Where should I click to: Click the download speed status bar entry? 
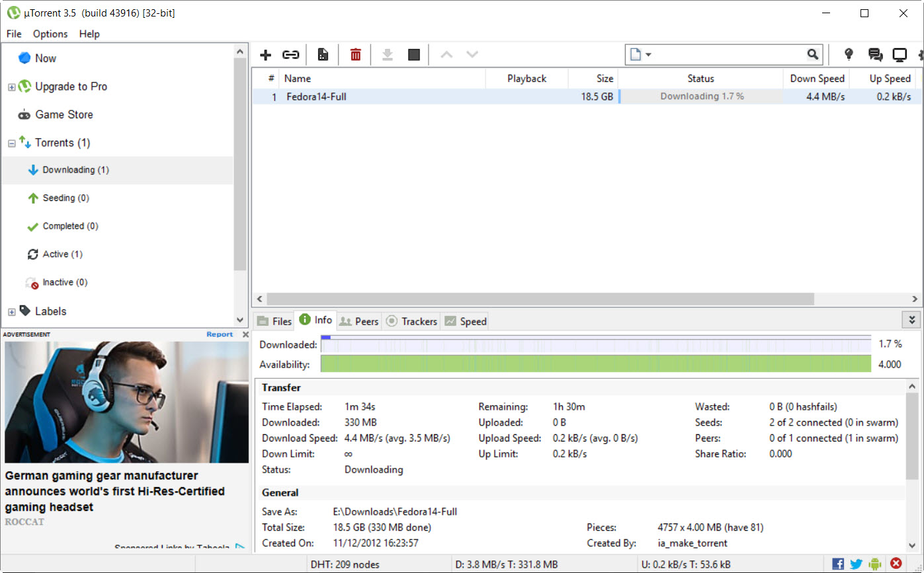pyautogui.click(x=507, y=564)
